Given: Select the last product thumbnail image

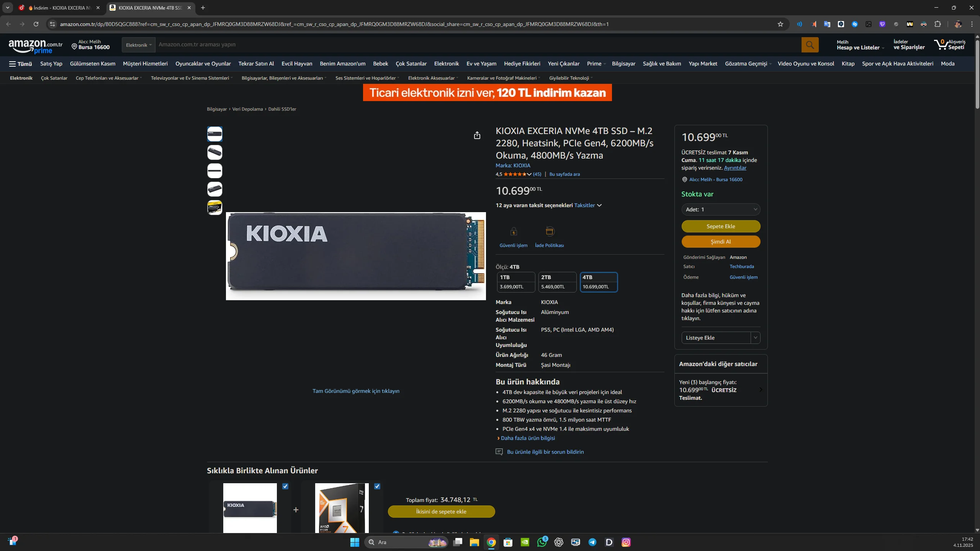Looking at the screenshot, I should [x=214, y=208].
